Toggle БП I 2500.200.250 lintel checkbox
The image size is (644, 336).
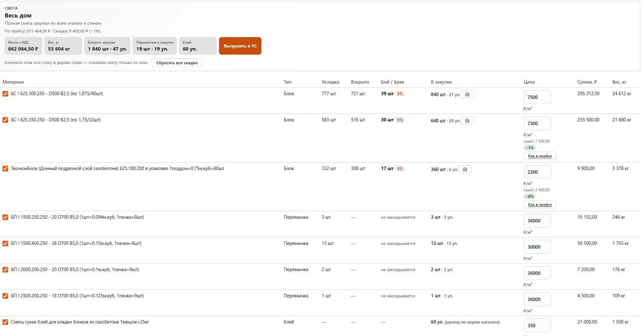[5, 296]
